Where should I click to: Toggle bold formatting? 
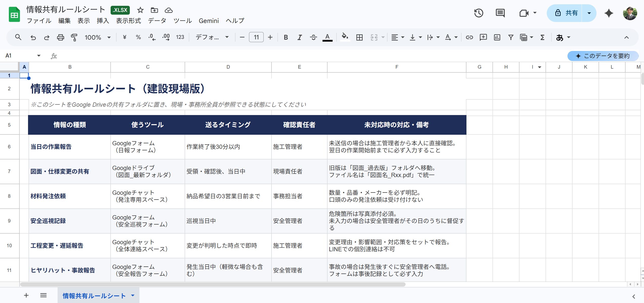tap(286, 37)
